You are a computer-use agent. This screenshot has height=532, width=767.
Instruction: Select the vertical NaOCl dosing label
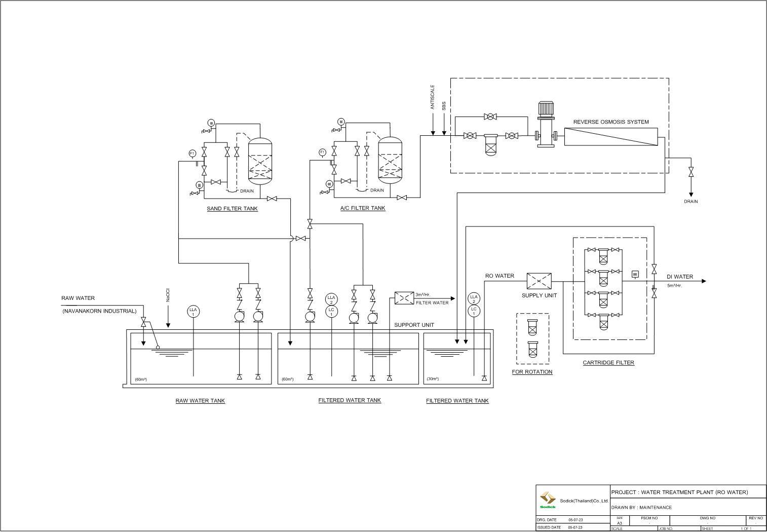tap(168, 295)
